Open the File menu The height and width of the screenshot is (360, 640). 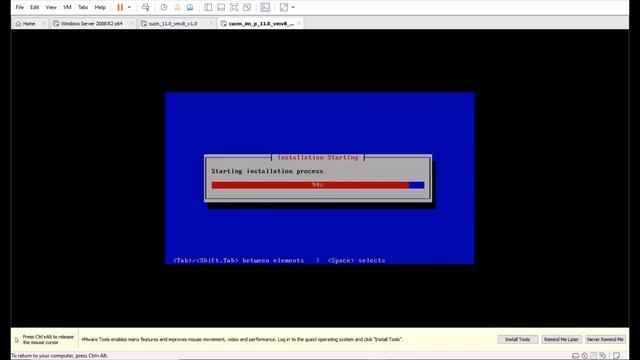tap(20, 7)
